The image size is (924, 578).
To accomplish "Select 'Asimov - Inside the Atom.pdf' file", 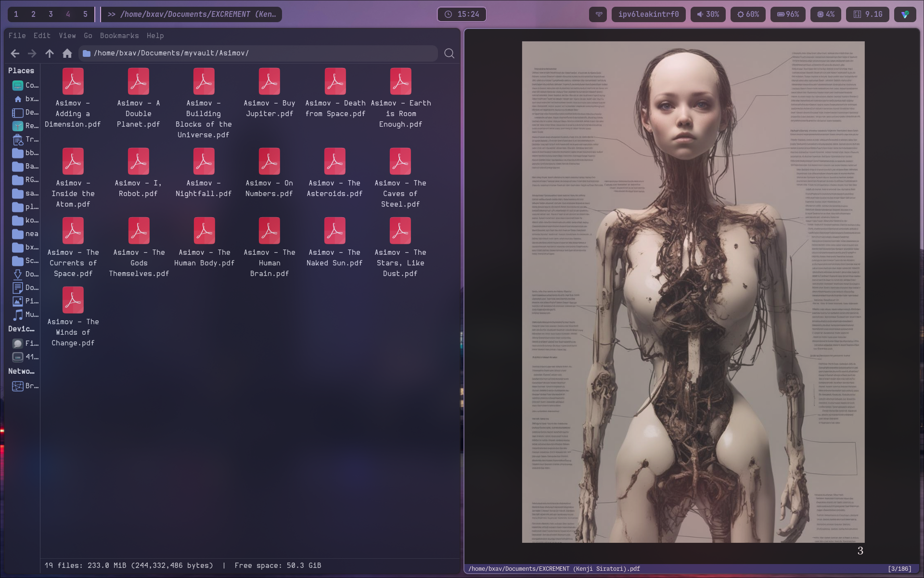I will pos(73,178).
